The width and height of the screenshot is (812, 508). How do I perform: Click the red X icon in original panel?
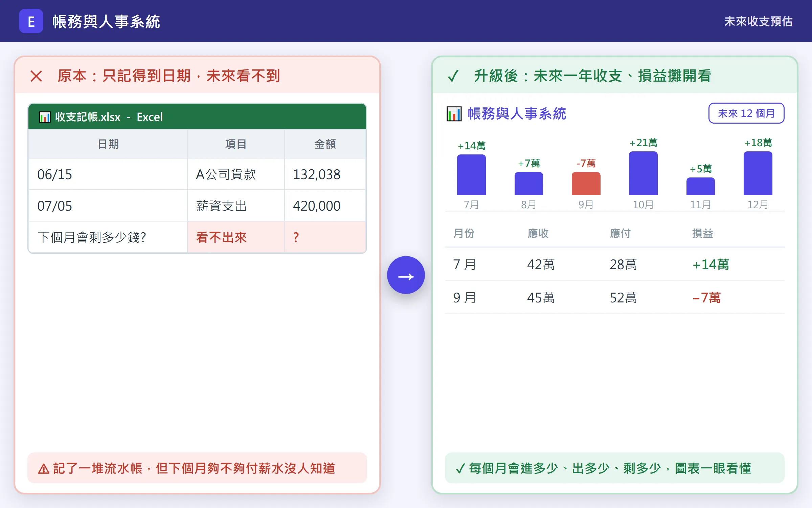36,76
